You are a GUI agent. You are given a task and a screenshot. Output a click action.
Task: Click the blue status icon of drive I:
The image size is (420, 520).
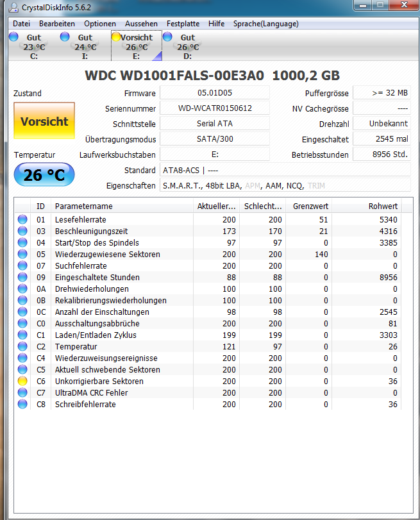(65, 37)
